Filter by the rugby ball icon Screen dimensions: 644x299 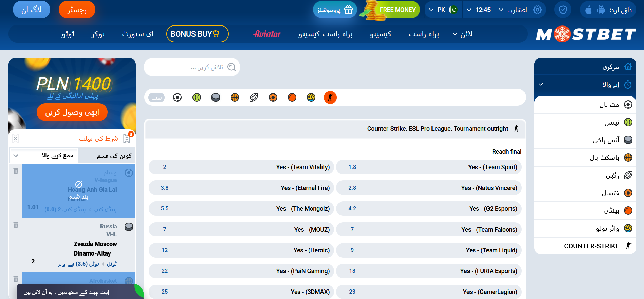254,98
